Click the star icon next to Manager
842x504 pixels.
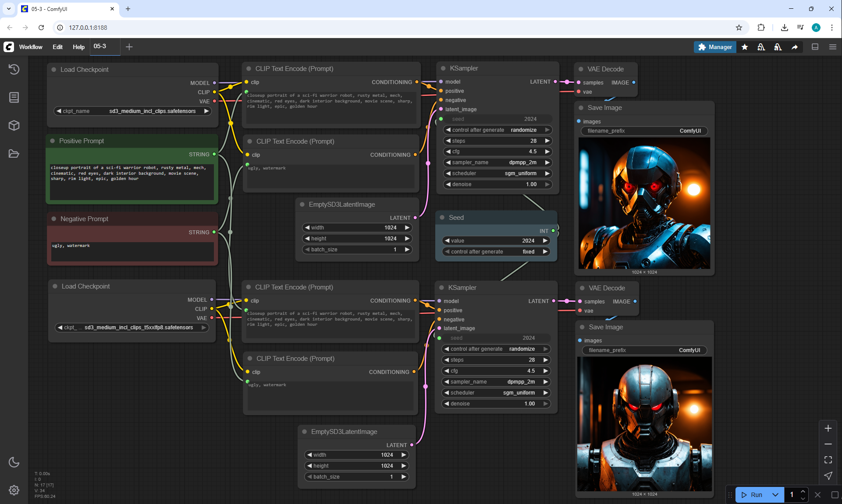pyautogui.click(x=745, y=47)
